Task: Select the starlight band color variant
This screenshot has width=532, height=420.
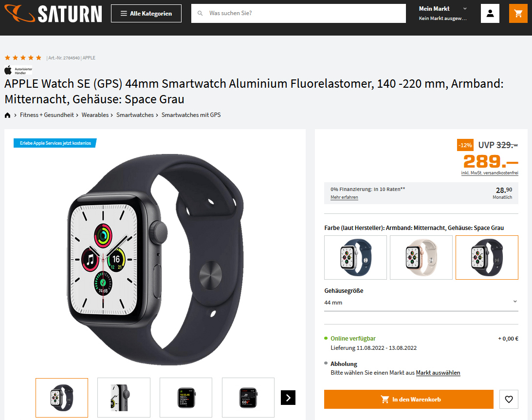Action: [421, 257]
